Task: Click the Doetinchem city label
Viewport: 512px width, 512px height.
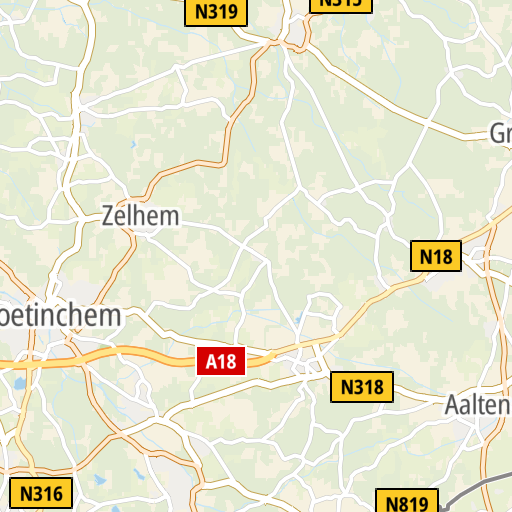Action: point(60,315)
